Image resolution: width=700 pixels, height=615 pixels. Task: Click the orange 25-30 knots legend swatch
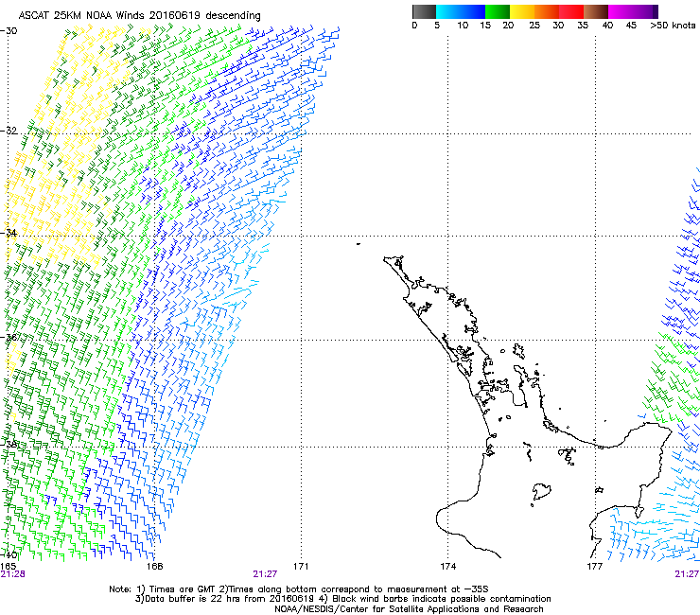(x=547, y=11)
